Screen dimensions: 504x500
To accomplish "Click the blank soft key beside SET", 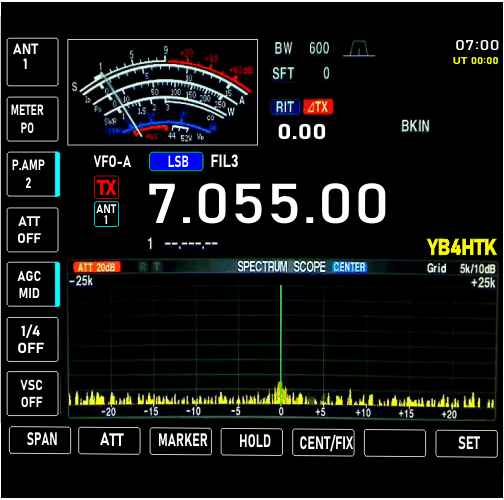I will [x=395, y=443].
